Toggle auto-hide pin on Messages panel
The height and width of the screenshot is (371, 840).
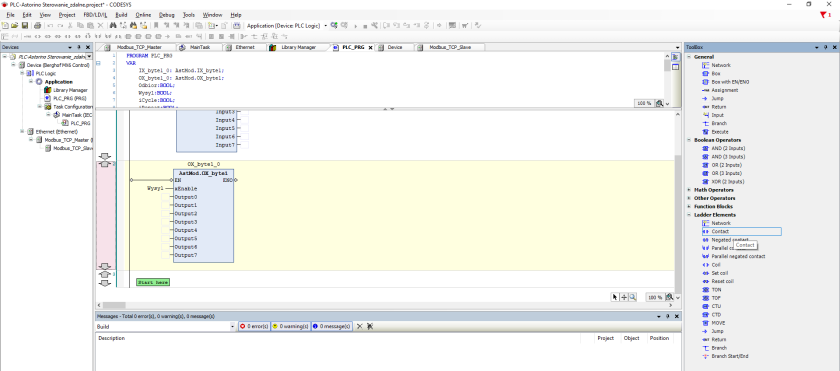pyautogui.click(x=668, y=316)
